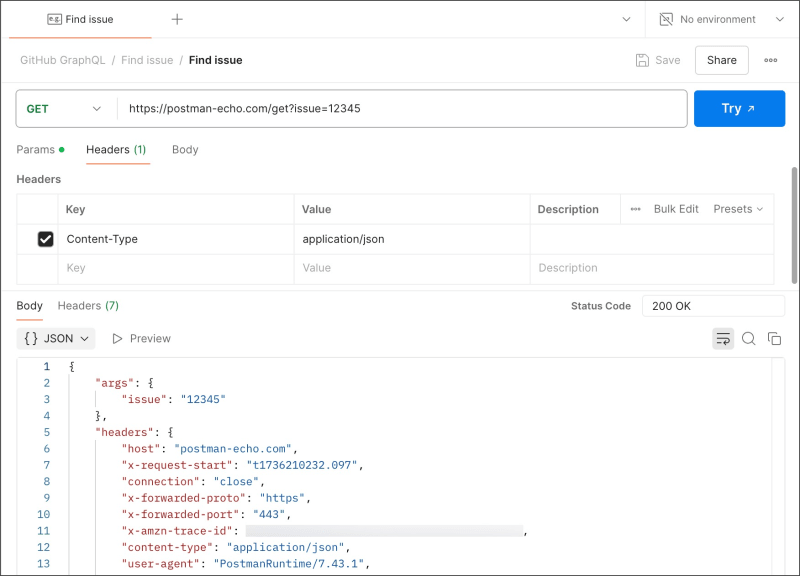Expand the tab list chevron
The height and width of the screenshot is (576, 800).
[627, 19]
